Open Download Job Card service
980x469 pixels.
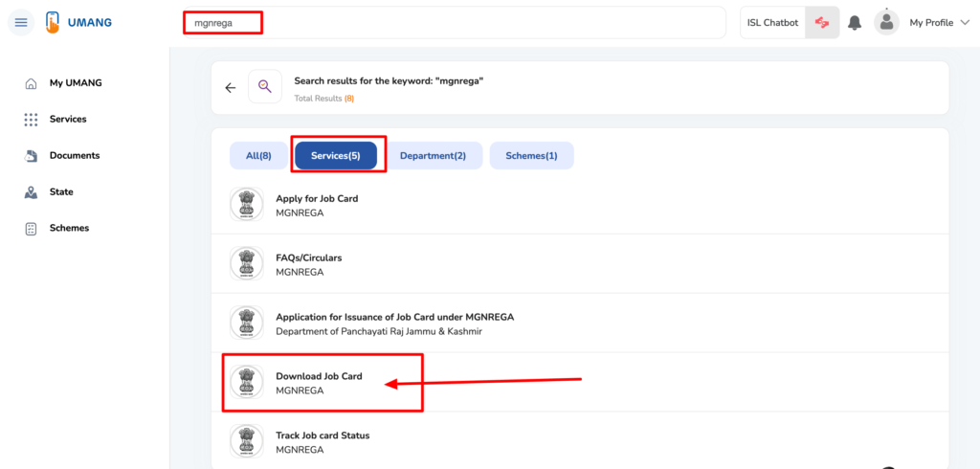579,382
